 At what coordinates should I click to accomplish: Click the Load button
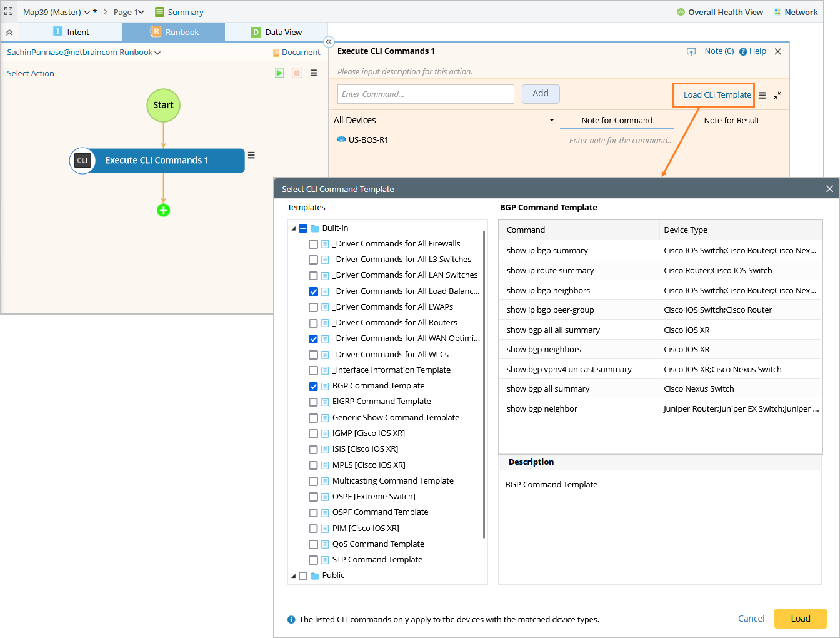801,619
